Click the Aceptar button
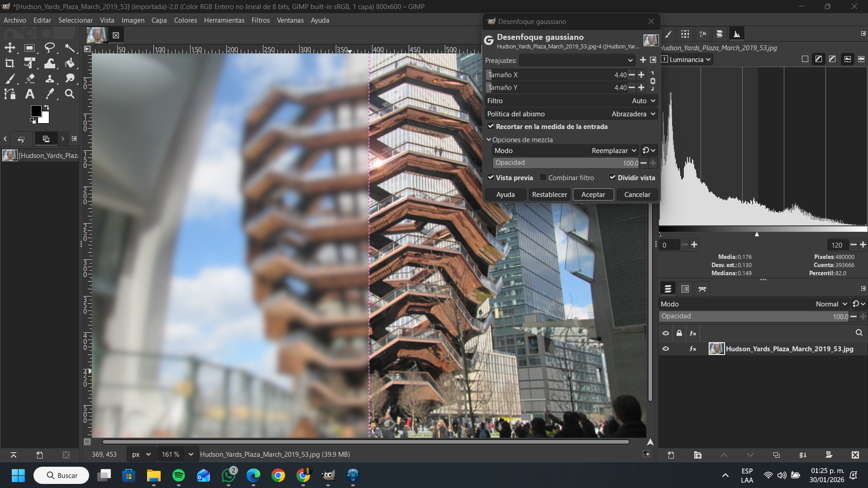 [x=593, y=195]
